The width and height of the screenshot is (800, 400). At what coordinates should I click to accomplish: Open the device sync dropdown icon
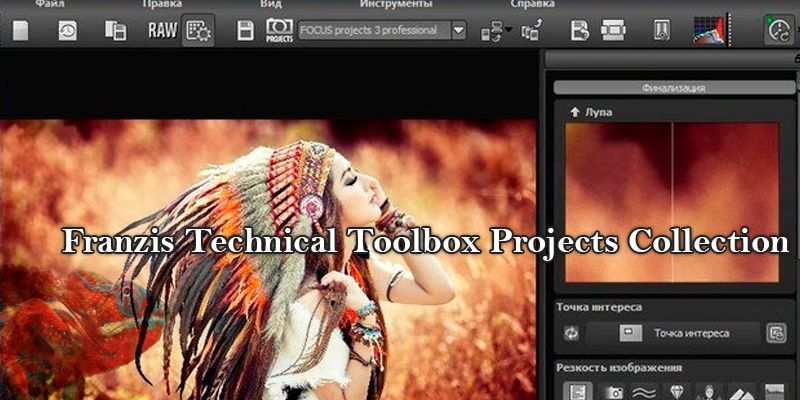click(x=496, y=31)
